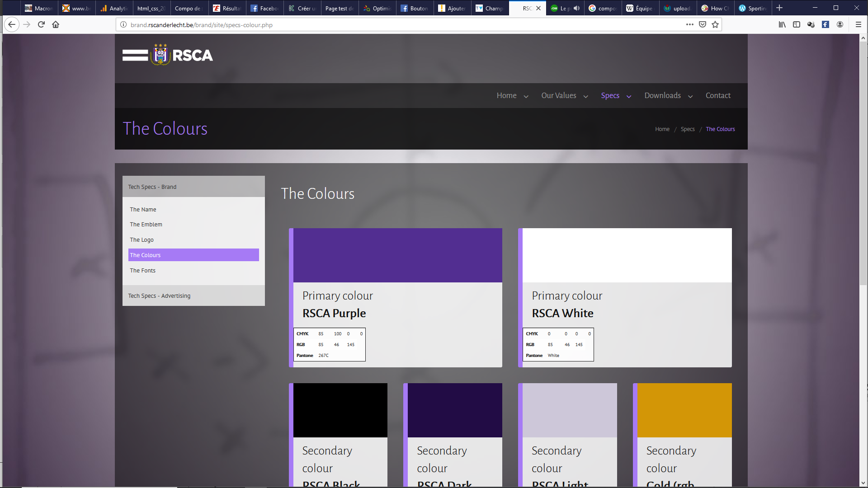Switch to the Analytics tab
Screen dimensions: 868x488
114,8
